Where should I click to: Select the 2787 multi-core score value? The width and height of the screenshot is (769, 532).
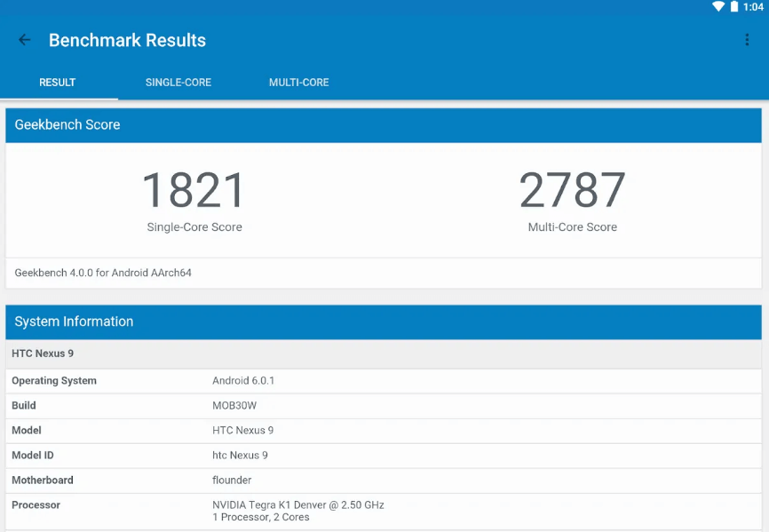point(573,190)
